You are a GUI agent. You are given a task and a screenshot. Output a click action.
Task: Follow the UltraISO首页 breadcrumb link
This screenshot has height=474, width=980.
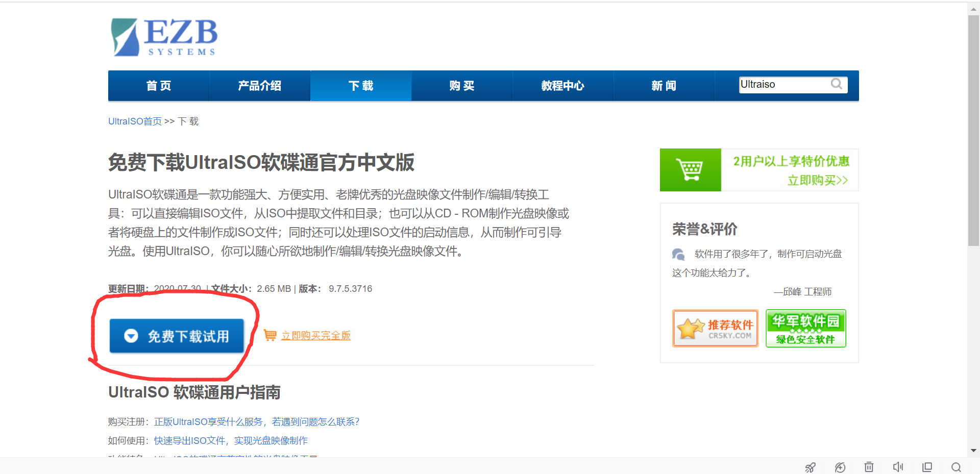[135, 121]
